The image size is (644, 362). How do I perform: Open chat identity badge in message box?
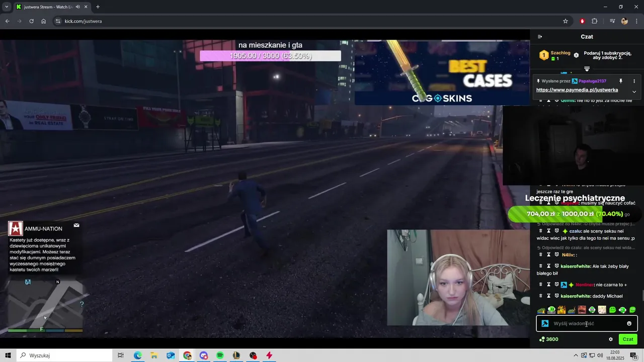[545, 324]
